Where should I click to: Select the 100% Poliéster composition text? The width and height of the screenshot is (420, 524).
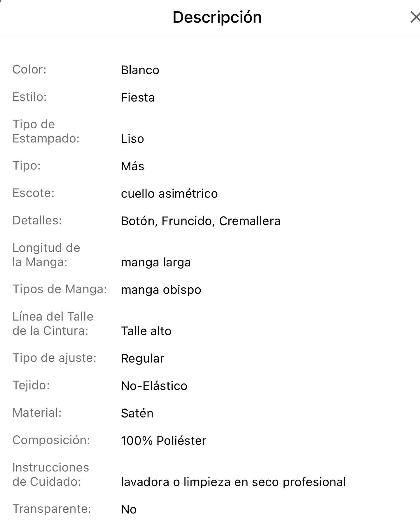[163, 441]
